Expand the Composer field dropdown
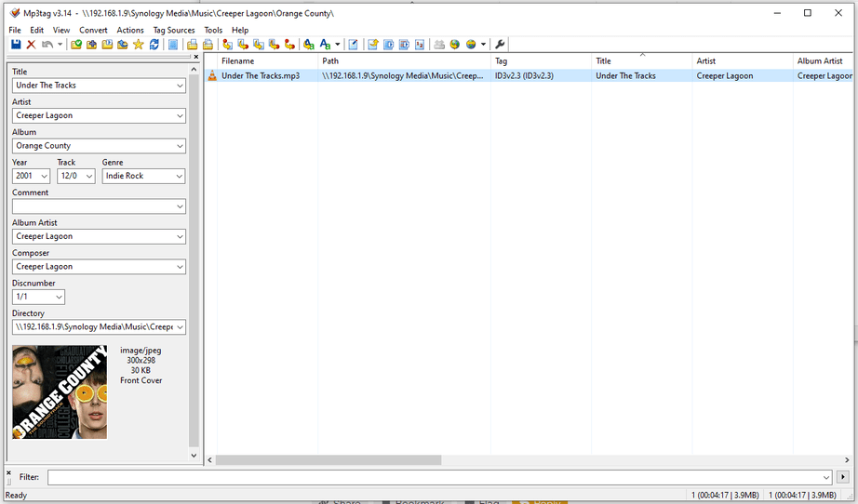This screenshot has width=858, height=504. (180, 267)
